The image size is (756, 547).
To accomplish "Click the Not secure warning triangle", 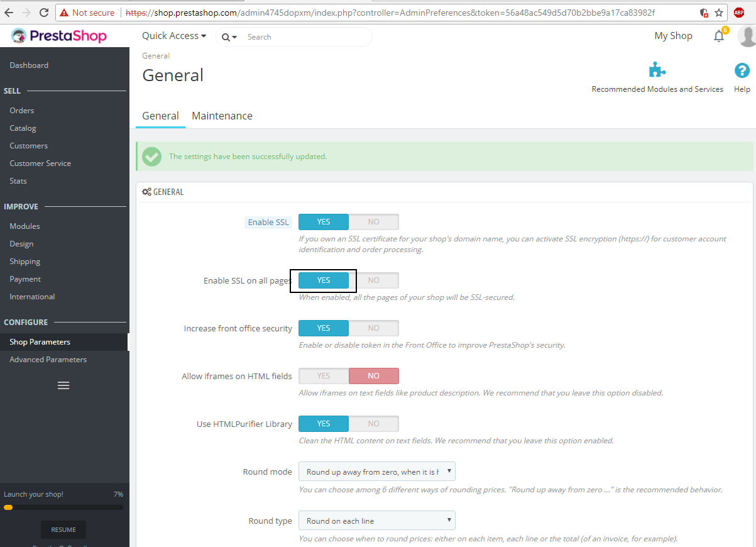I will (x=64, y=13).
